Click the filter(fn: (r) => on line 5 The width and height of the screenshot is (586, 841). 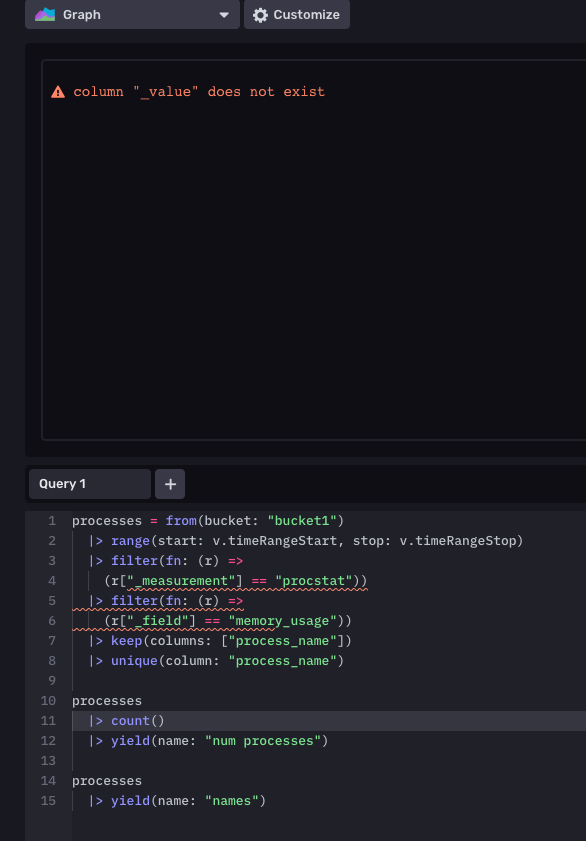(x=166, y=601)
